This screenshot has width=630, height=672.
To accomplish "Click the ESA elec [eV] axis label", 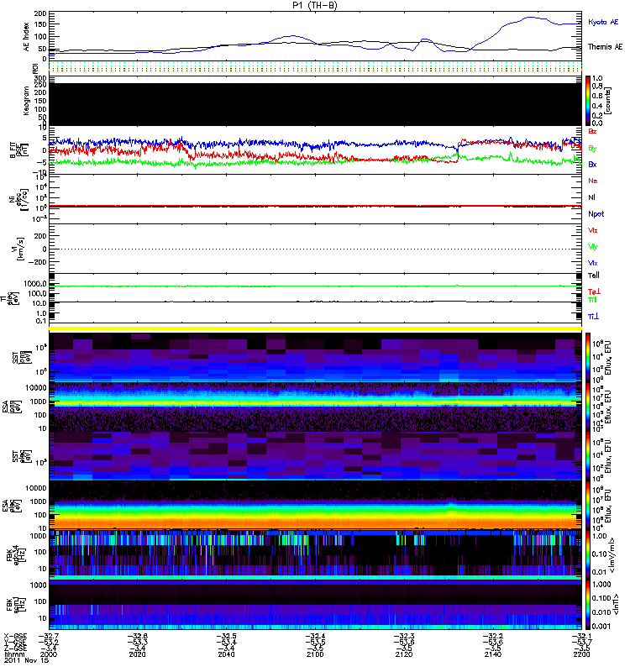I will pyautogui.click(x=12, y=505).
